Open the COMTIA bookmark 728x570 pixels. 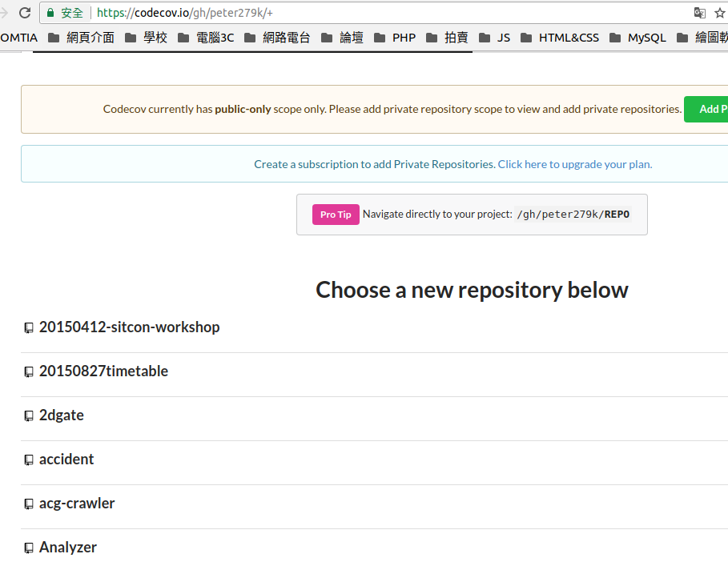pyautogui.click(x=18, y=38)
